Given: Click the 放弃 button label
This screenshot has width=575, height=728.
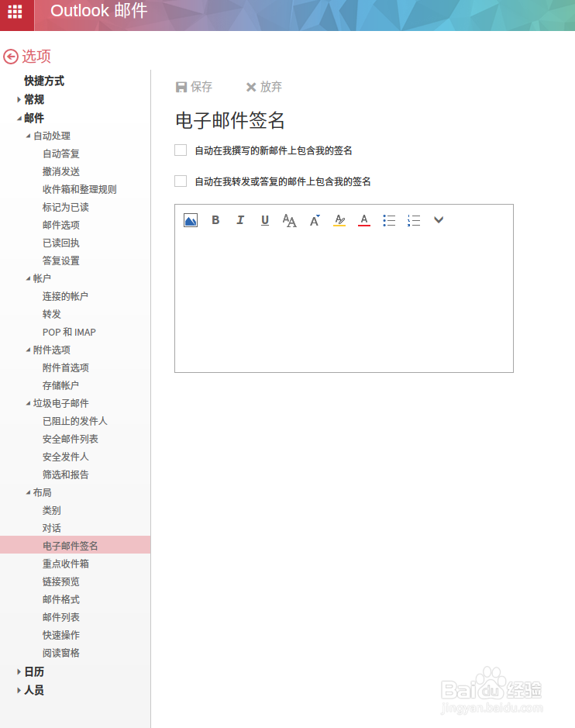Looking at the screenshot, I should click(271, 87).
